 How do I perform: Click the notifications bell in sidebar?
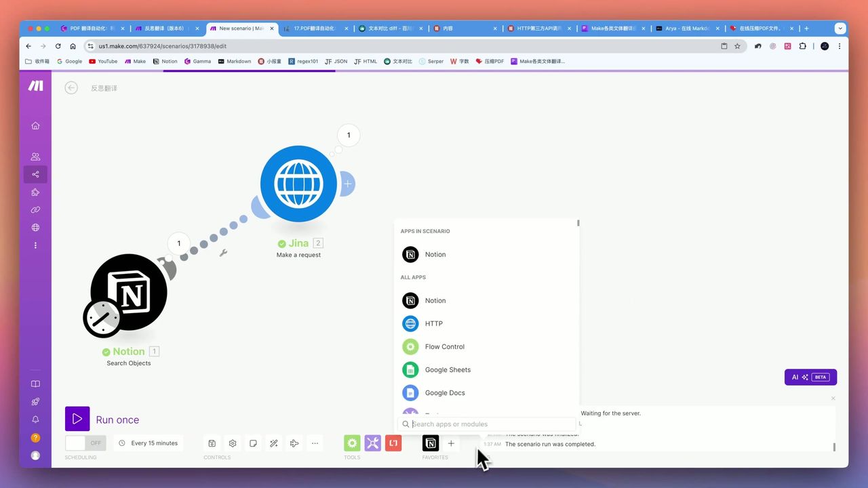[x=35, y=420]
